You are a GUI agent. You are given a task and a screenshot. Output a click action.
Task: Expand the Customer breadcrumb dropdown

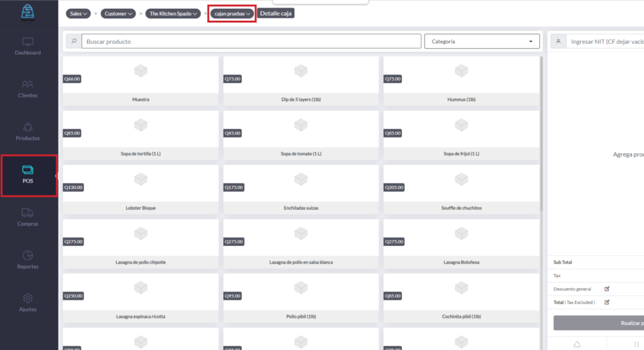(118, 13)
